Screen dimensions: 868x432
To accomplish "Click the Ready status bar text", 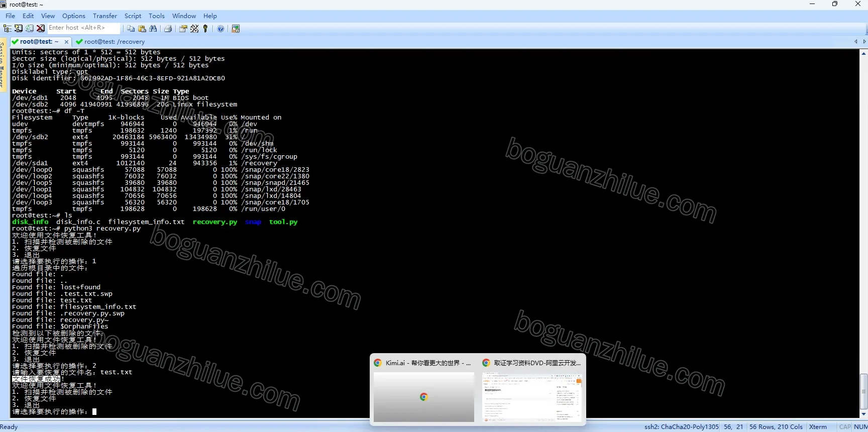I will pos(9,427).
